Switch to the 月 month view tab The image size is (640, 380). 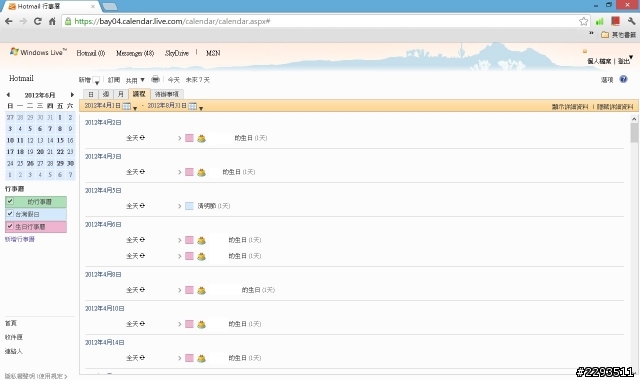120,94
